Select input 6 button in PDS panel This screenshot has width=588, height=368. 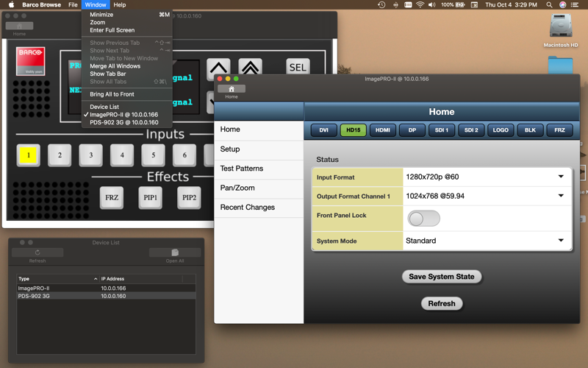pyautogui.click(x=184, y=155)
